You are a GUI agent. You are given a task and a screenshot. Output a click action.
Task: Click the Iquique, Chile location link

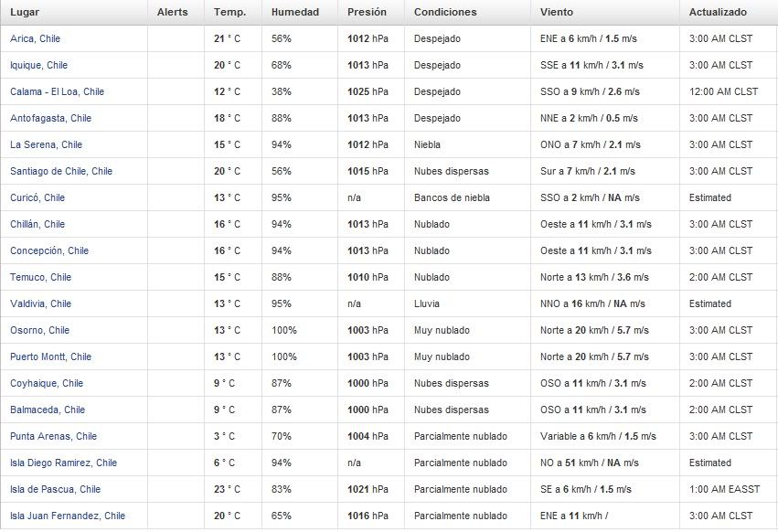pyautogui.click(x=38, y=66)
